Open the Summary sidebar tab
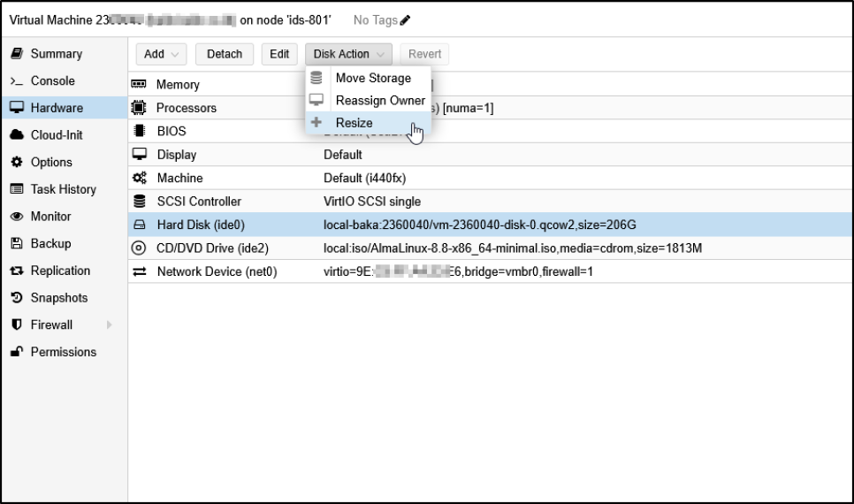The image size is (854, 504). (x=56, y=54)
